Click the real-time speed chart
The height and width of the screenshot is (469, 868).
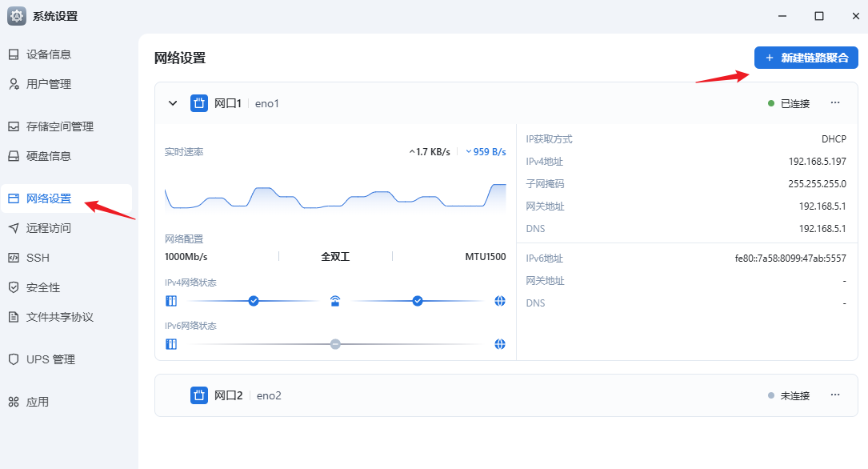[335, 198]
